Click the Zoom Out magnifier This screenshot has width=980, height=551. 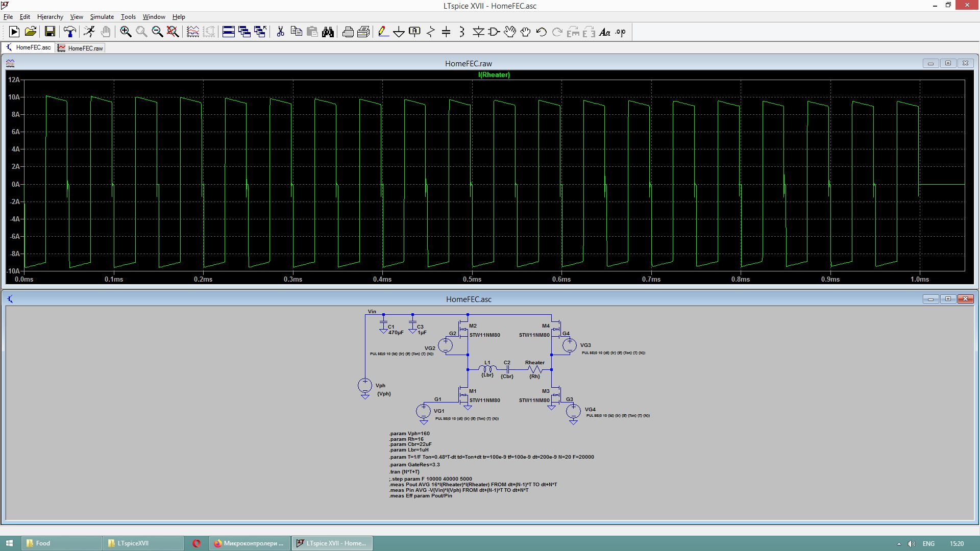pos(157,32)
